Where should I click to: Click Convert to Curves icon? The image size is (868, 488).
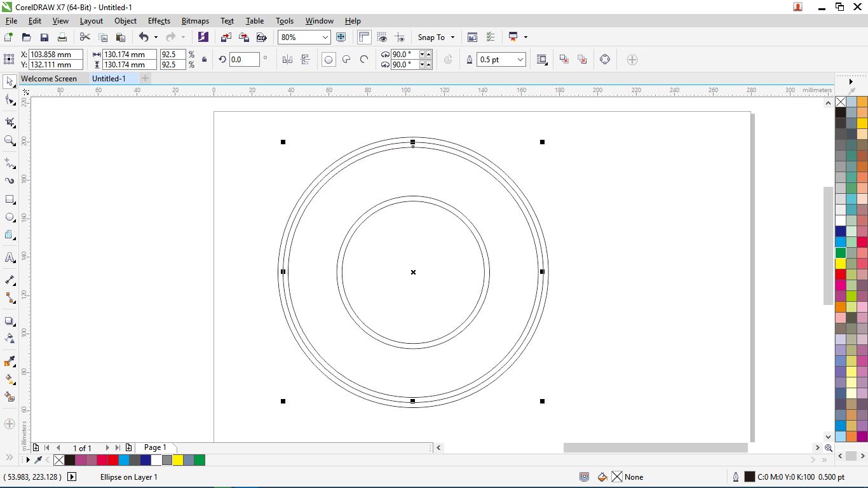click(x=604, y=60)
